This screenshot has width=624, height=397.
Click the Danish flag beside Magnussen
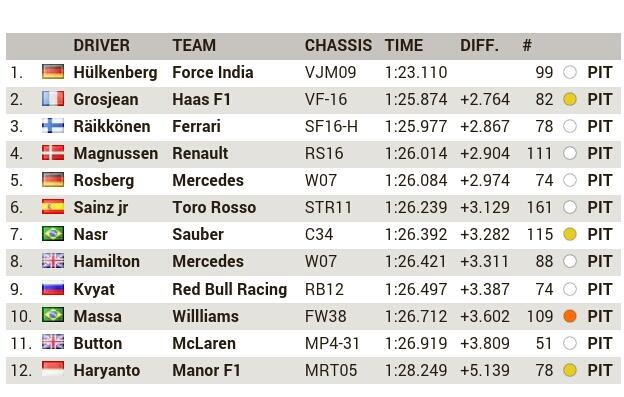53,153
